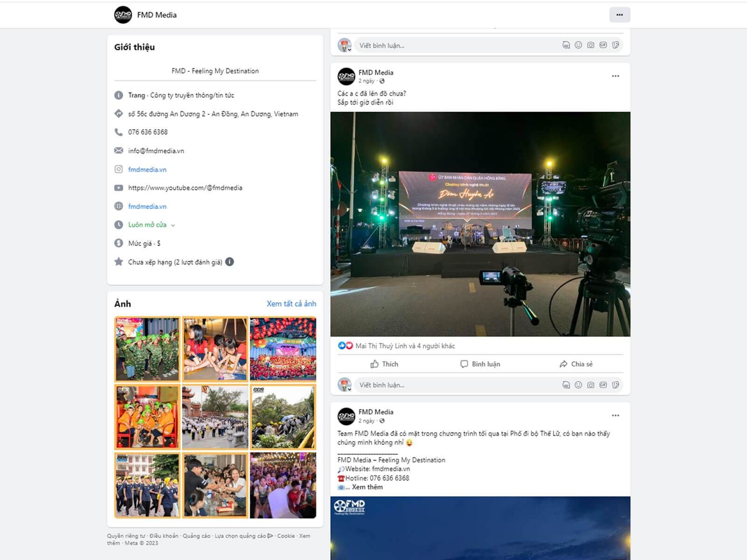Click the GIF icon in the stage post comment box
This screenshot has width=747, height=560.
click(603, 385)
